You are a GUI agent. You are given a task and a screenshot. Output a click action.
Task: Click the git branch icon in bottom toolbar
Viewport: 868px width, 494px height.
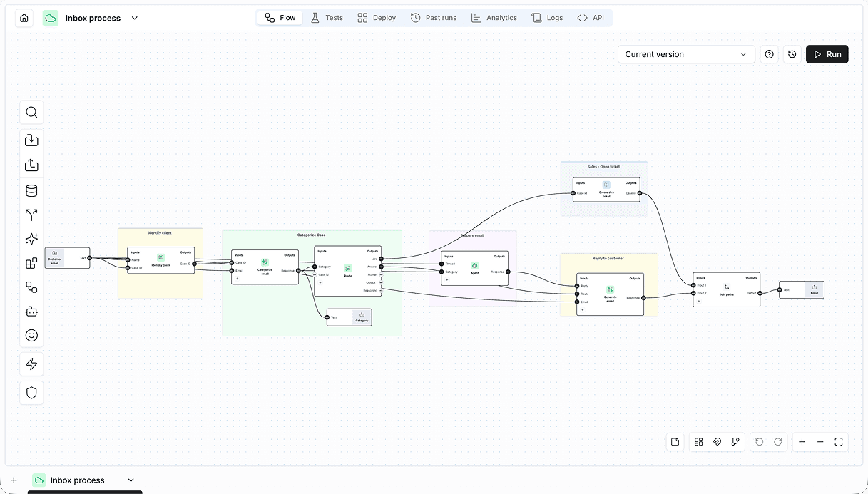tap(735, 442)
